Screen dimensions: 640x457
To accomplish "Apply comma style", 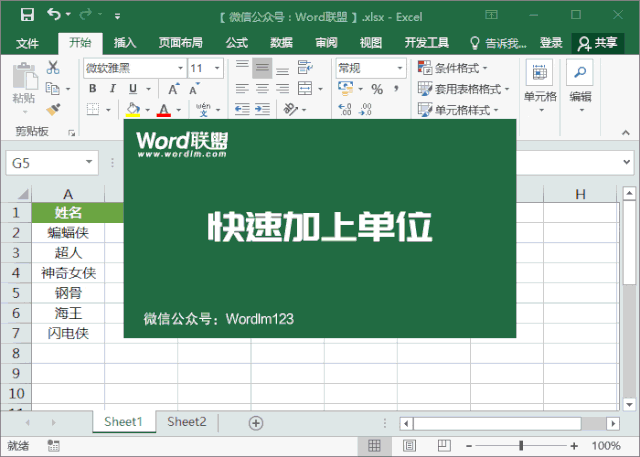I will click(396, 88).
